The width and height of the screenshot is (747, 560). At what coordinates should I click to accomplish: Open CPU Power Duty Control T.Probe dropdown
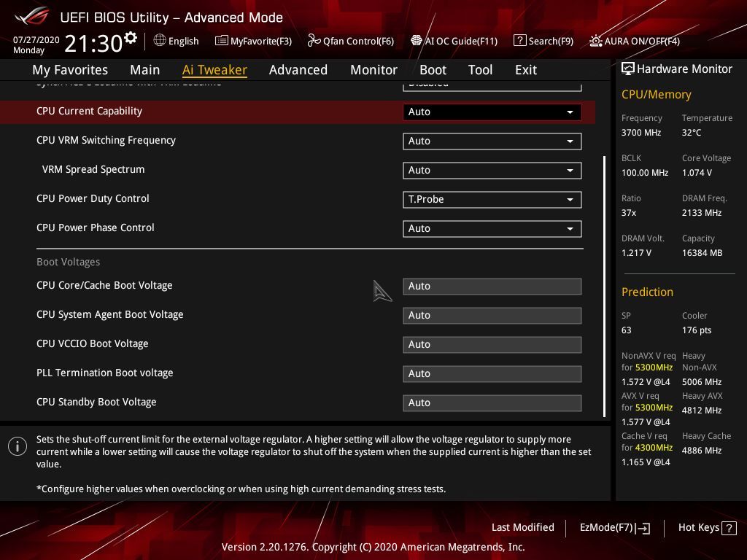pos(492,200)
